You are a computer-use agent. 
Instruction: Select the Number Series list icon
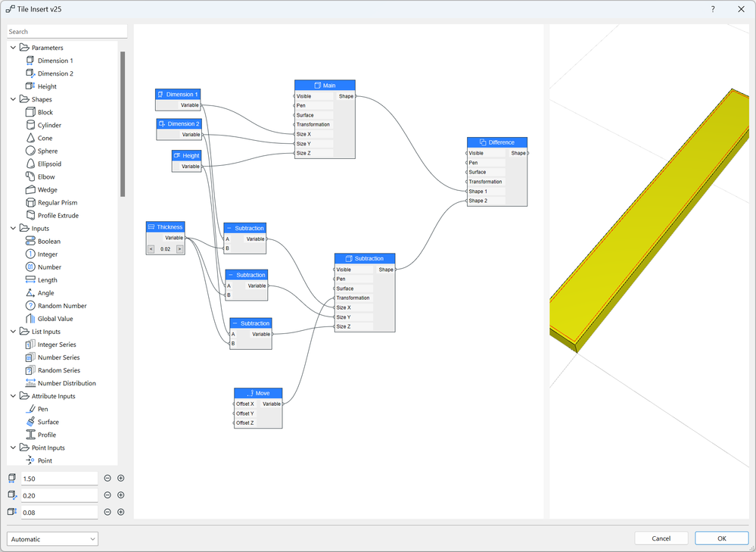coord(30,357)
